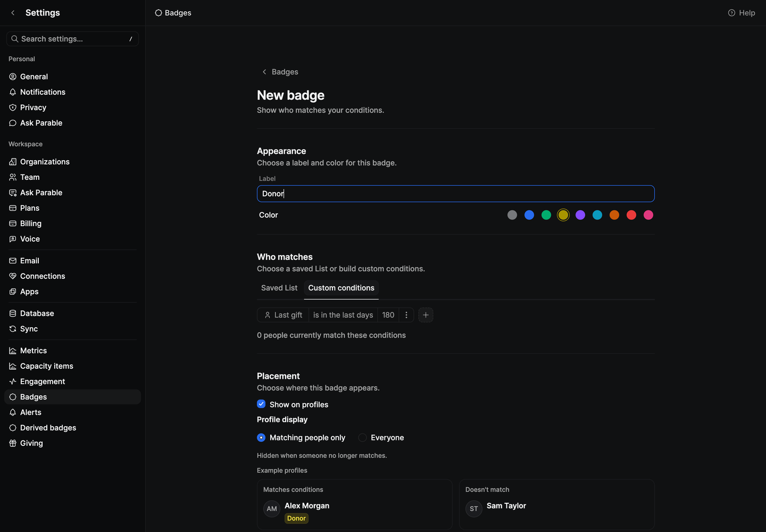
Task: Add a new condition with plus button
Action: [x=426, y=315]
